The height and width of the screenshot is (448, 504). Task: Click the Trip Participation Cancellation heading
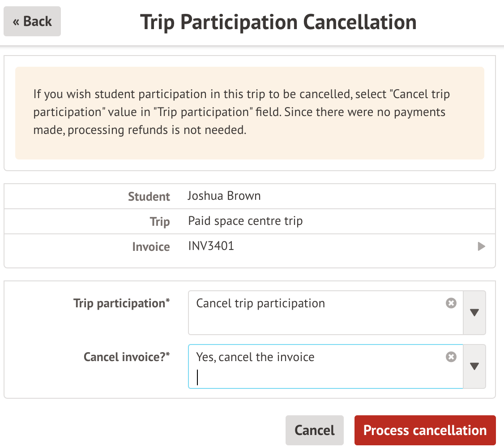(x=278, y=22)
